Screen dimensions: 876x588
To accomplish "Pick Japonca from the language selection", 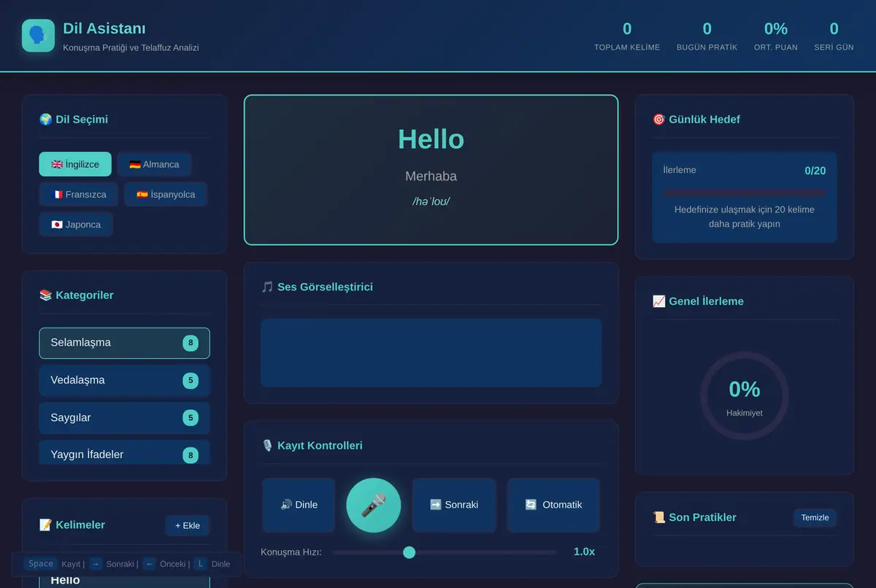I will click(76, 224).
